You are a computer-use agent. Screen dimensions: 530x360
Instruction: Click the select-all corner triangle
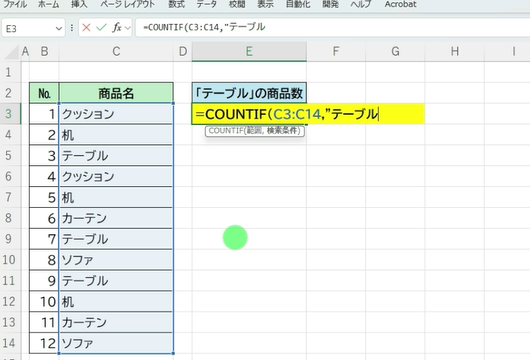(11, 52)
